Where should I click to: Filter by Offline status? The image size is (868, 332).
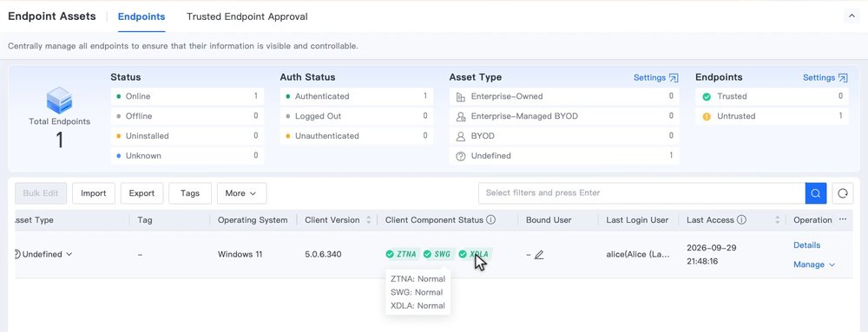[x=187, y=116]
